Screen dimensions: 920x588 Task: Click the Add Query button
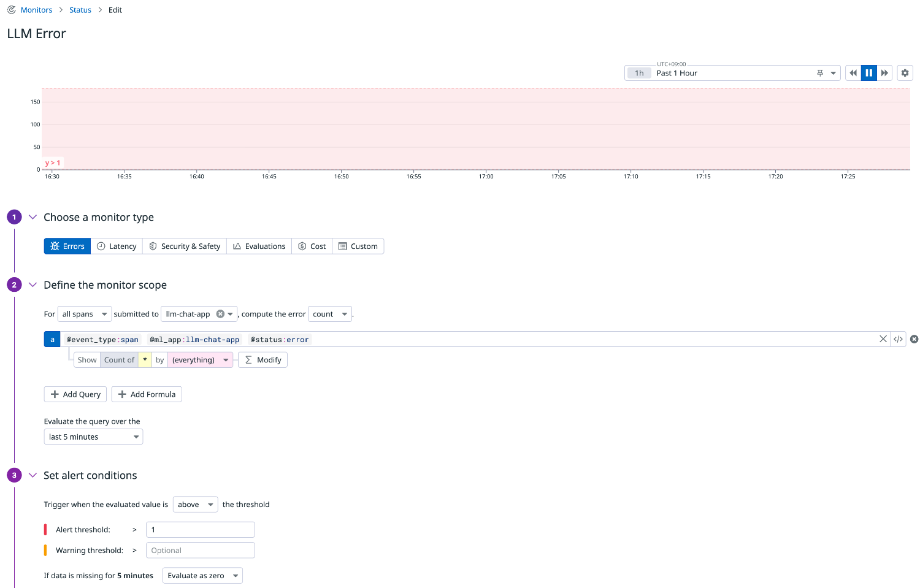pyautogui.click(x=75, y=394)
